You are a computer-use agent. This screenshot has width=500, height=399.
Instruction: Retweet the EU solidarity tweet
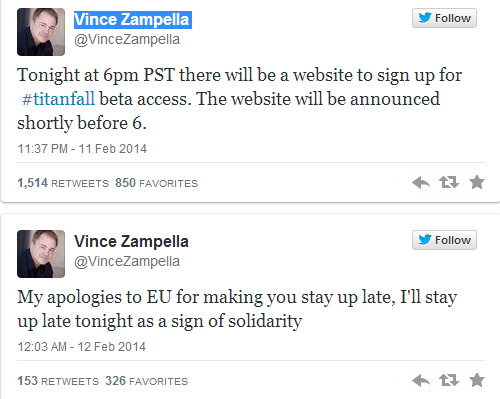[449, 380]
